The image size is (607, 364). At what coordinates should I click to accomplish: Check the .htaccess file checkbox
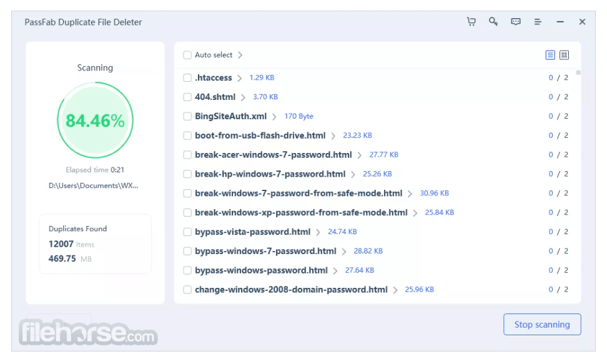point(187,78)
